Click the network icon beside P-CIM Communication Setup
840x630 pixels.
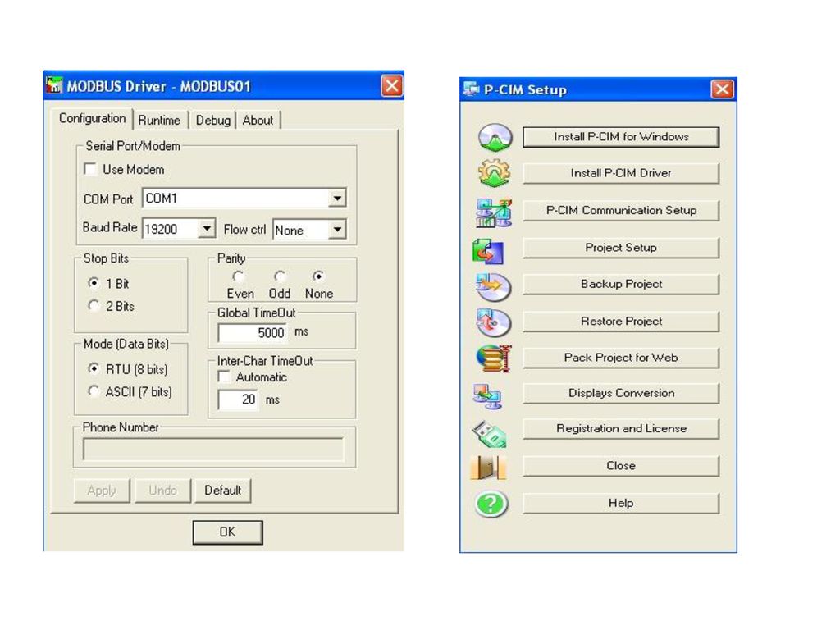tap(493, 212)
